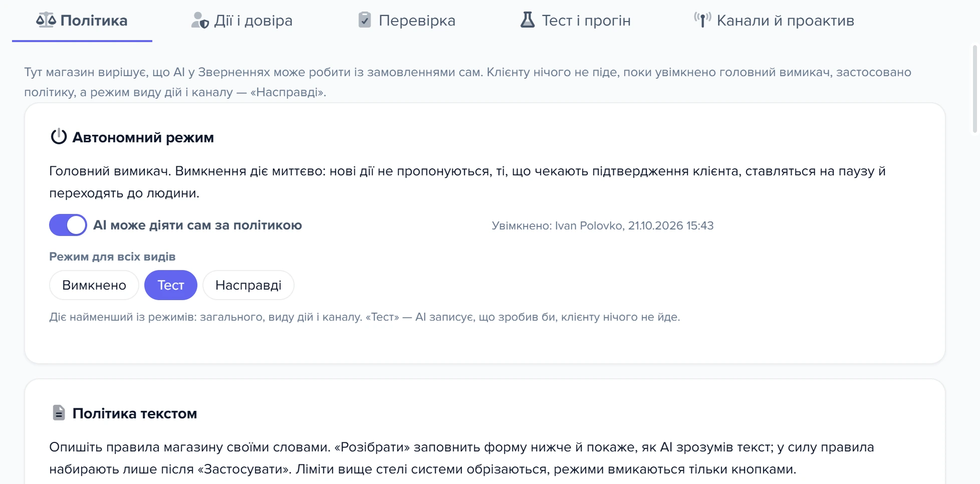The width and height of the screenshot is (980, 484).
Task: Open the Перевірка tab
Action: point(407,21)
